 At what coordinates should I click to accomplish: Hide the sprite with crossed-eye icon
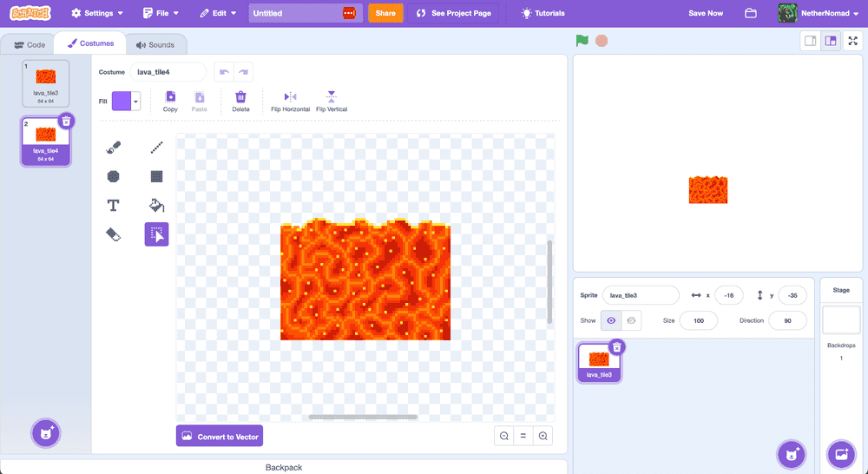[631, 320]
